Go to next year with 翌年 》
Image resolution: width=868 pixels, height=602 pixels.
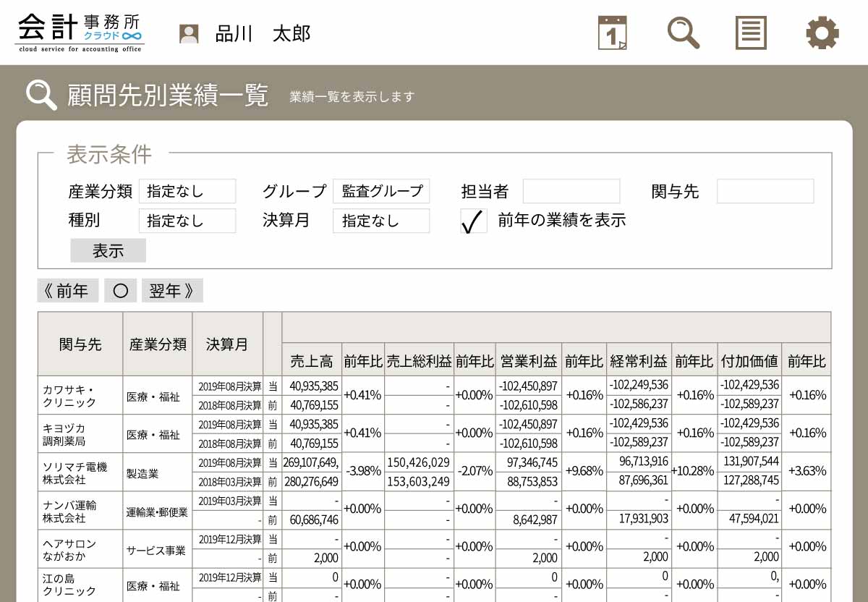[172, 291]
